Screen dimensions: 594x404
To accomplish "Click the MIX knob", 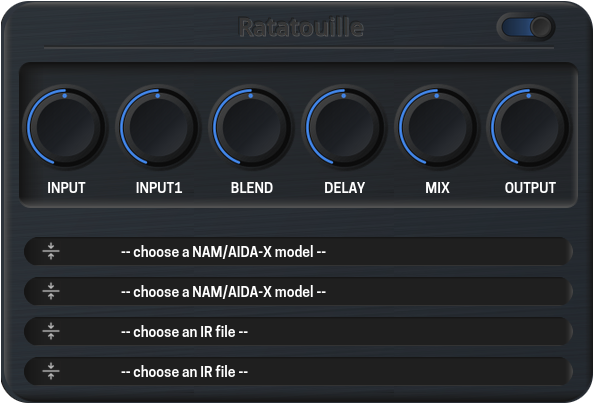I will pos(437,127).
